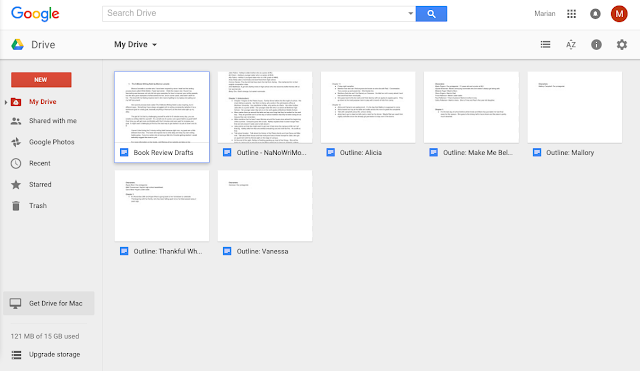
Task: Select My Drive in the sidebar
Action: coord(43,102)
